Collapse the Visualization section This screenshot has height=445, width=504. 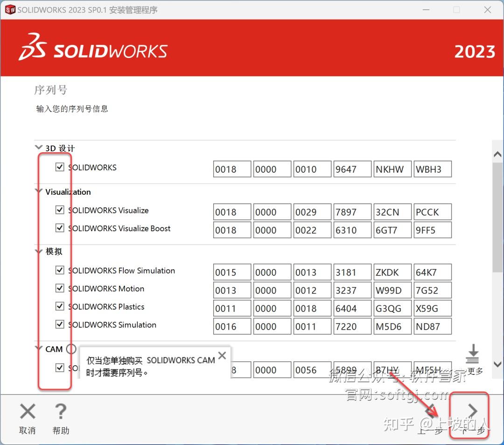pyautogui.click(x=38, y=190)
